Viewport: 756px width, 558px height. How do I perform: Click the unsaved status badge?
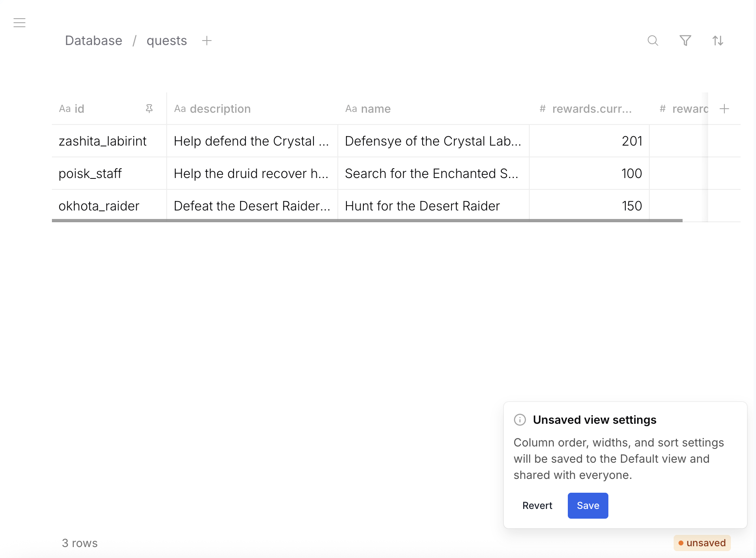pos(701,543)
